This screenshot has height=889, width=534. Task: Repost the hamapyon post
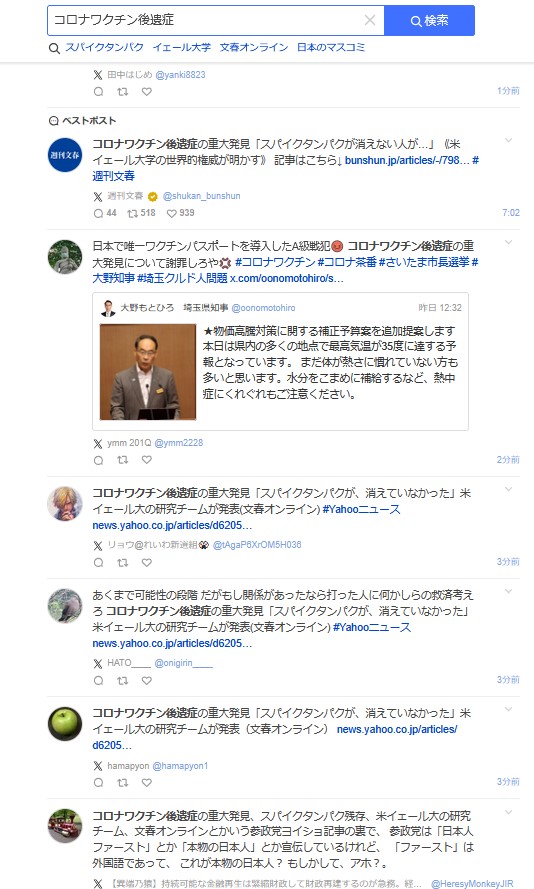pos(122,782)
